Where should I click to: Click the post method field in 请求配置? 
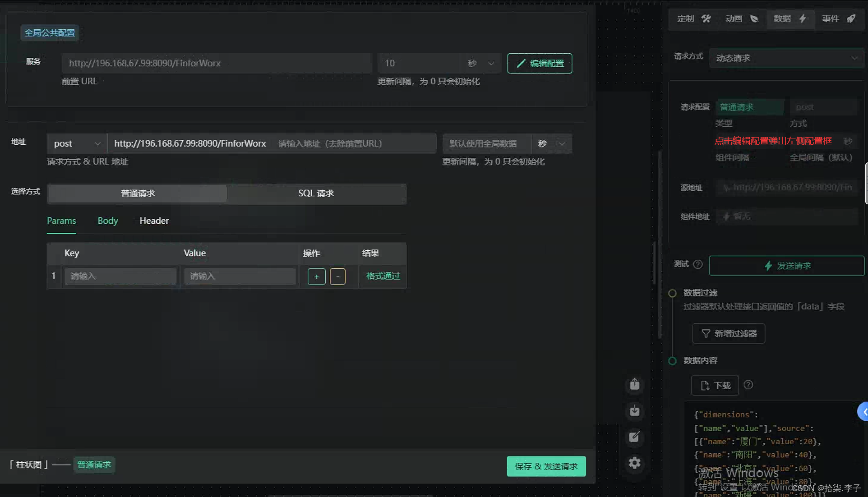click(x=823, y=107)
